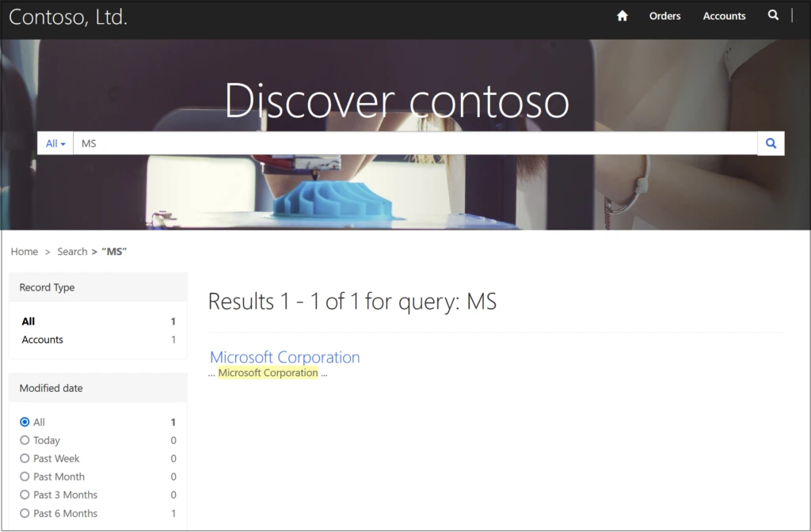Click the highlighted Microsoft Corporation snippet text
811x532 pixels.
pyautogui.click(x=268, y=373)
